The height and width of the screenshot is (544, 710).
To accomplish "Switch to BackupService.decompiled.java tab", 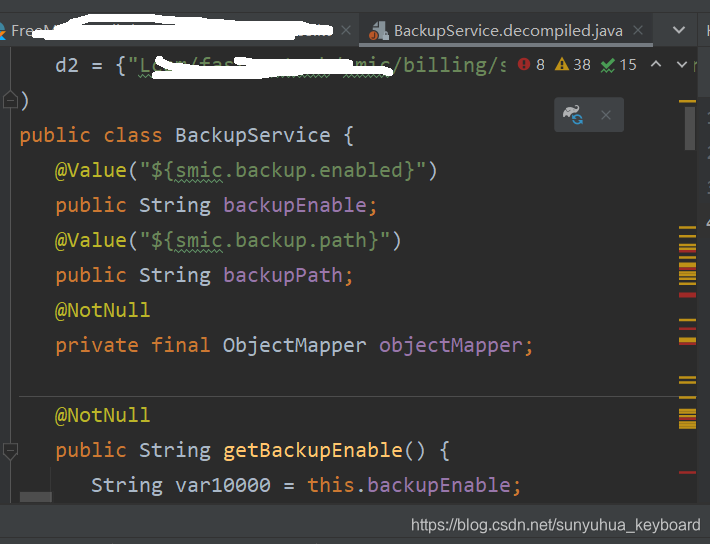I will (x=508, y=31).
